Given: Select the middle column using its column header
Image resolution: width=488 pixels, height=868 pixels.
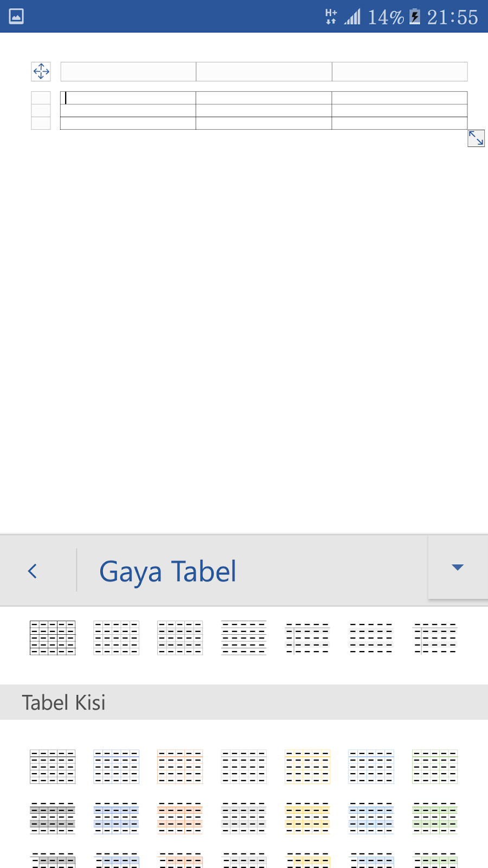Looking at the screenshot, I should 264,72.
